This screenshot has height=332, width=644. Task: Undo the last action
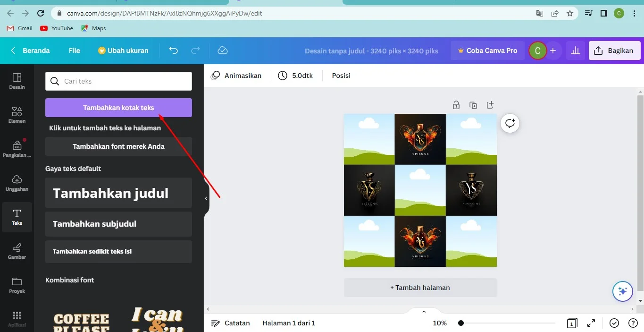click(174, 51)
